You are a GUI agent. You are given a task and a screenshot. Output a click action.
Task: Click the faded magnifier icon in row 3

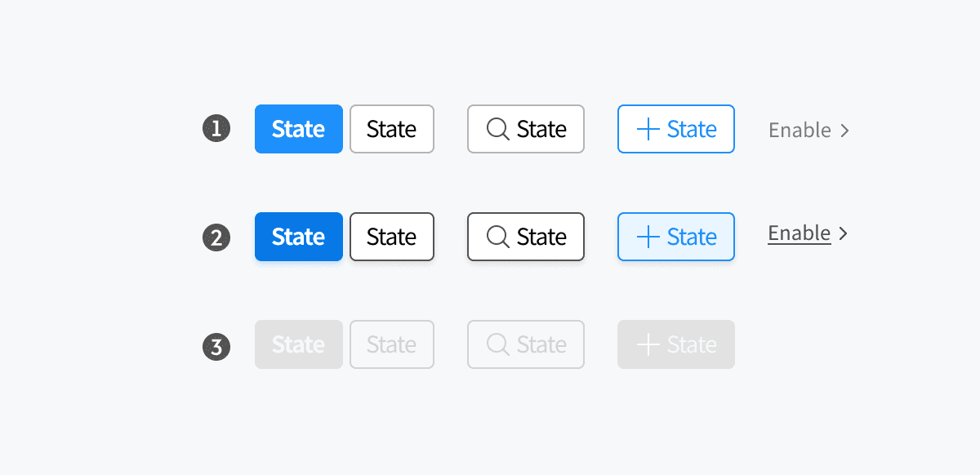pyautogui.click(x=498, y=344)
